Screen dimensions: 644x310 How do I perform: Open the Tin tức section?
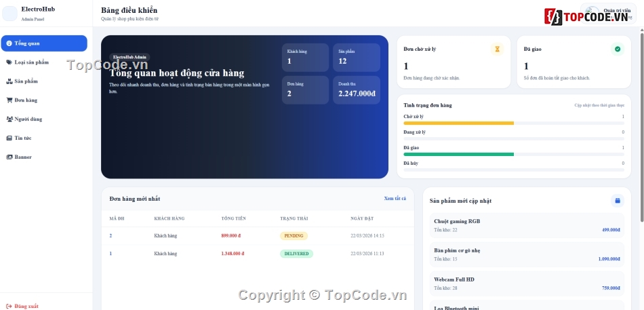(44, 138)
